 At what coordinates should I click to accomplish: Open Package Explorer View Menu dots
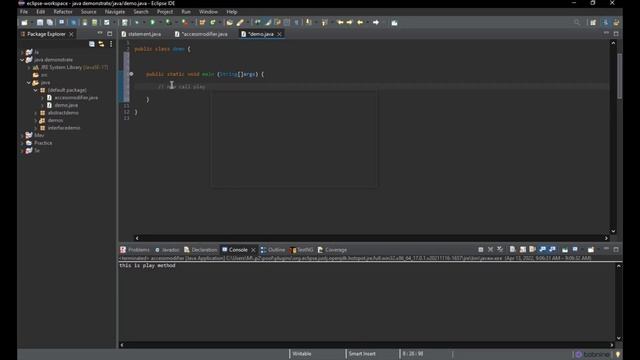pos(111,44)
